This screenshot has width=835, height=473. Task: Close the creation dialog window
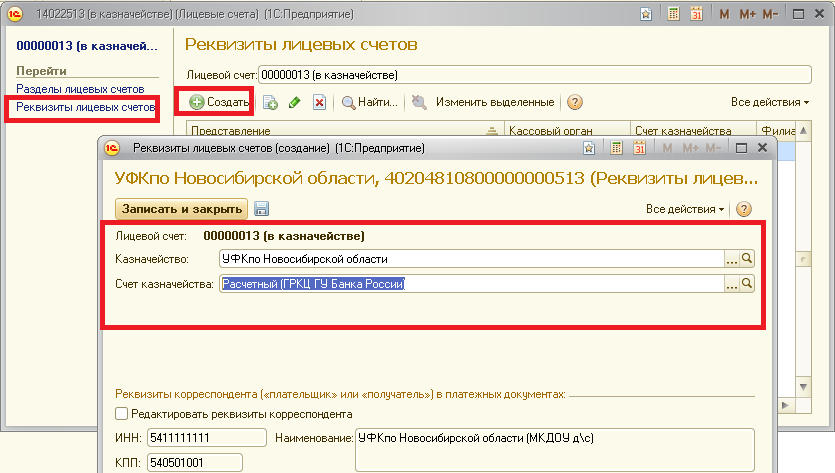pos(763,148)
